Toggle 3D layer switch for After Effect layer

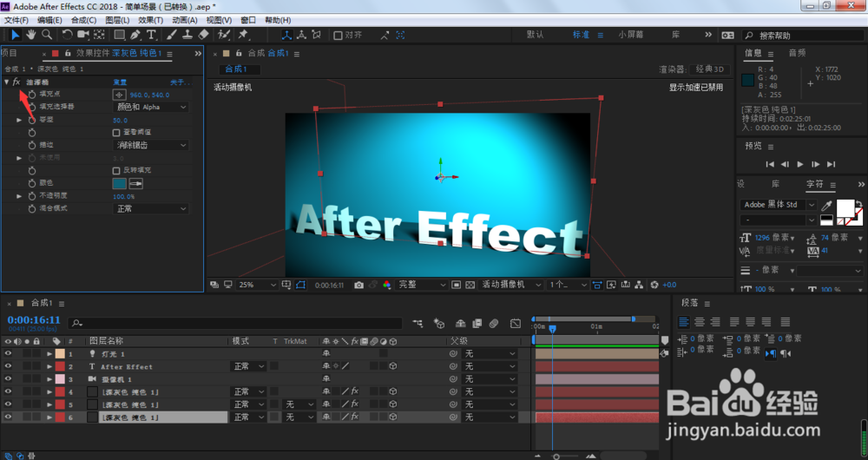(393, 366)
